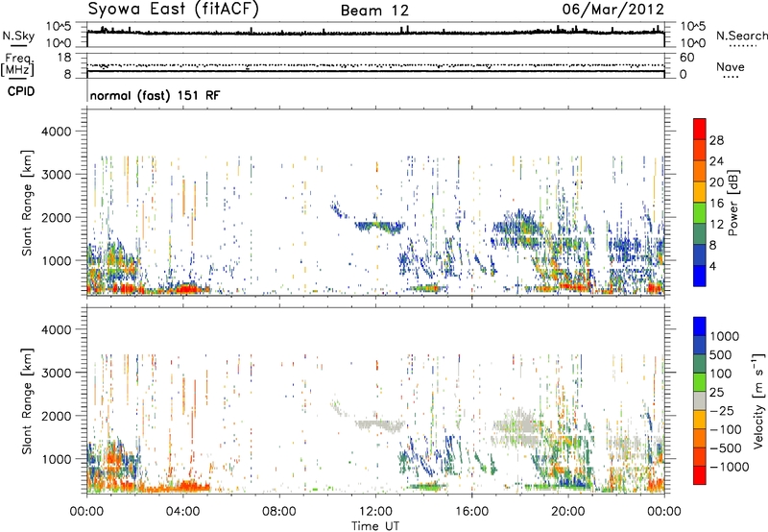This screenshot has height=532, width=768.
Task: Click the "−1000" label on the velocity color bar
Action: [x=730, y=467]
